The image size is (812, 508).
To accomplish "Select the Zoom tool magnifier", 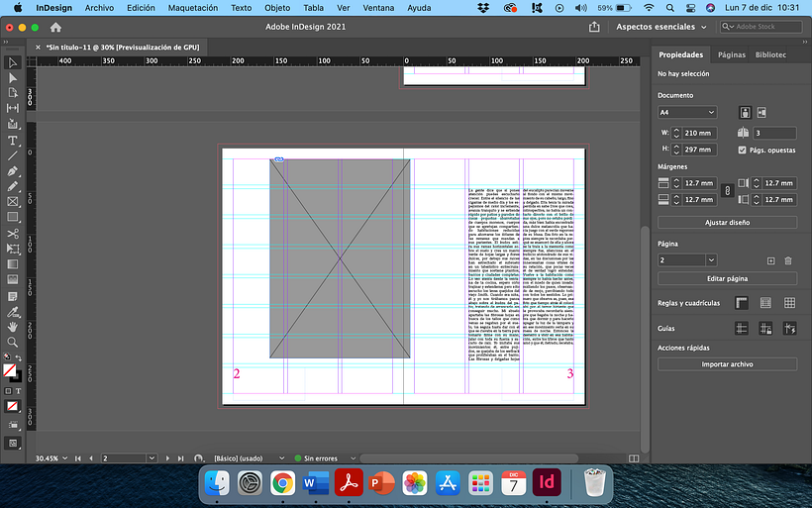I will pos(13,342).
